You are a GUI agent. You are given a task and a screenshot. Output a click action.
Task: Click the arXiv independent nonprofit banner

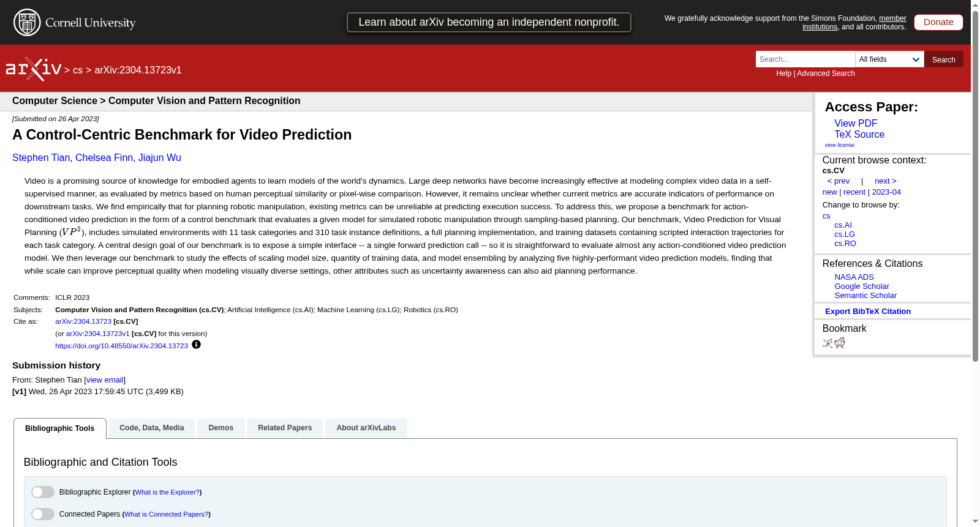pyautogui.click(x=489, y=22)
